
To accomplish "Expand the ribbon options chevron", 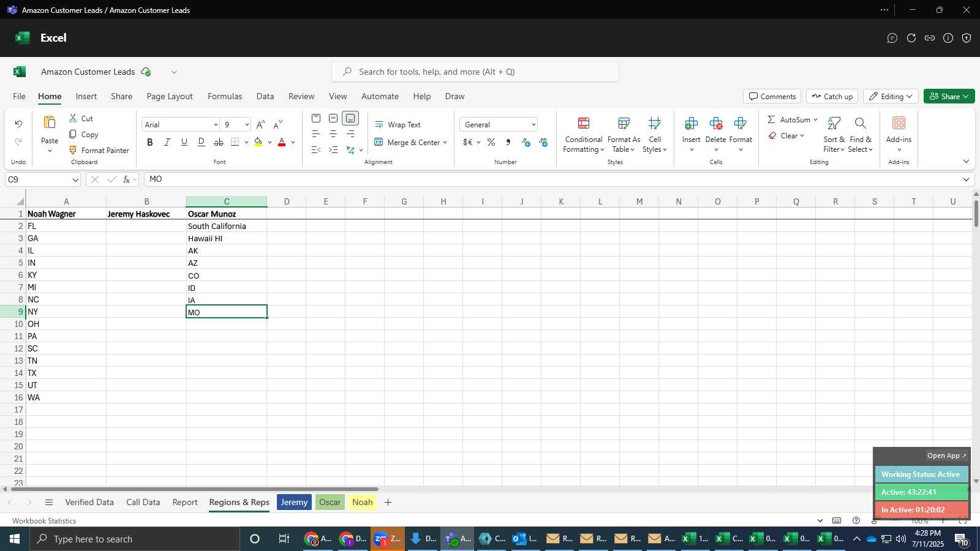I will pos(966,162).
